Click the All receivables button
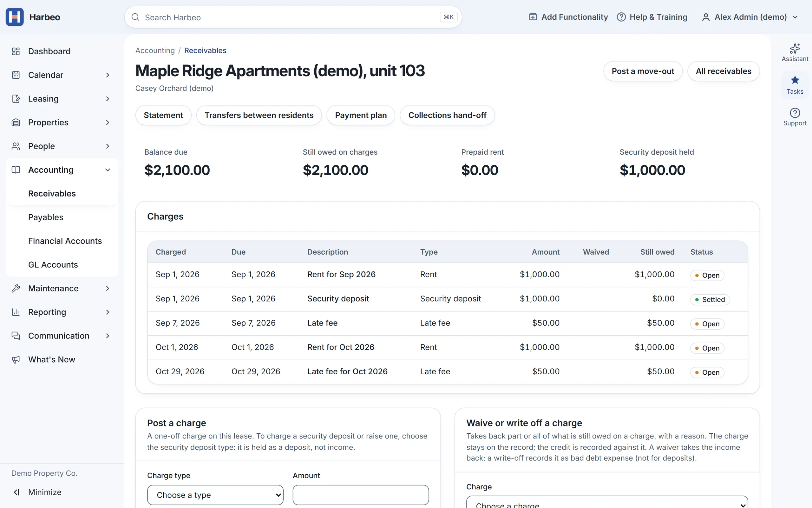Viewport: 812px width, 508px height. coord(724,71)
